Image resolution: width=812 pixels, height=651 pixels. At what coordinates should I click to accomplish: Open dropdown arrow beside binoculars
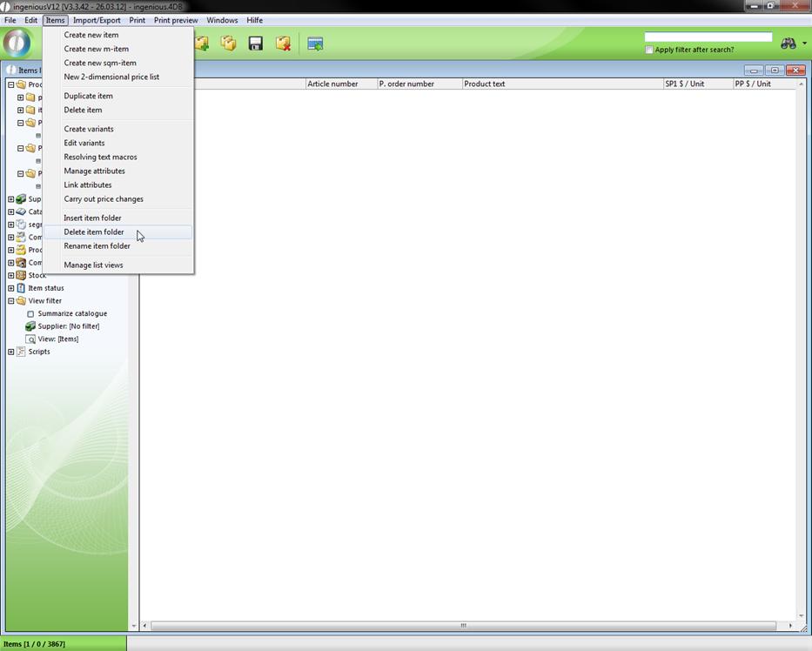tap(804, 44)
